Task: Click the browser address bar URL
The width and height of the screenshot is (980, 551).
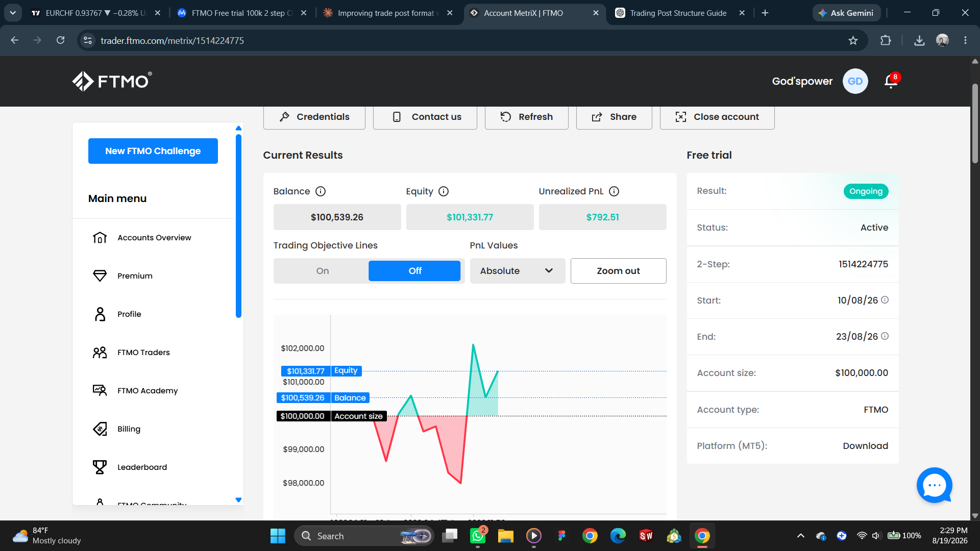Action: [x=172, y=40]
